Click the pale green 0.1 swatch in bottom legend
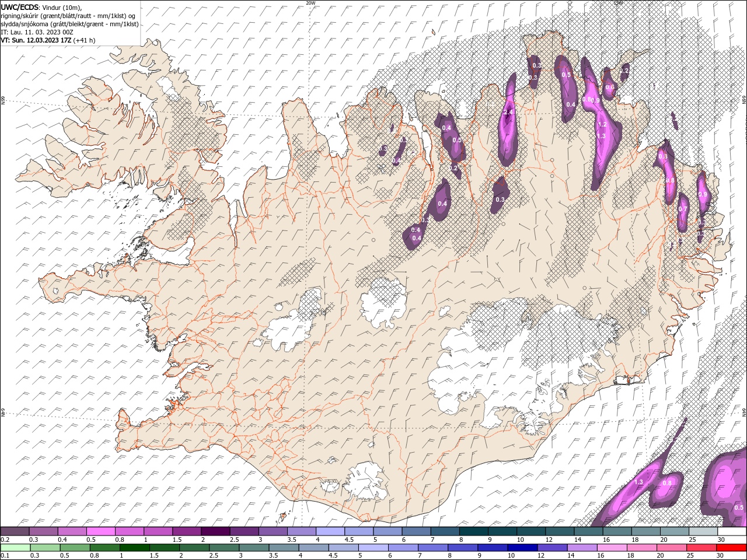747x560 pixels. (x=15, y=547)
